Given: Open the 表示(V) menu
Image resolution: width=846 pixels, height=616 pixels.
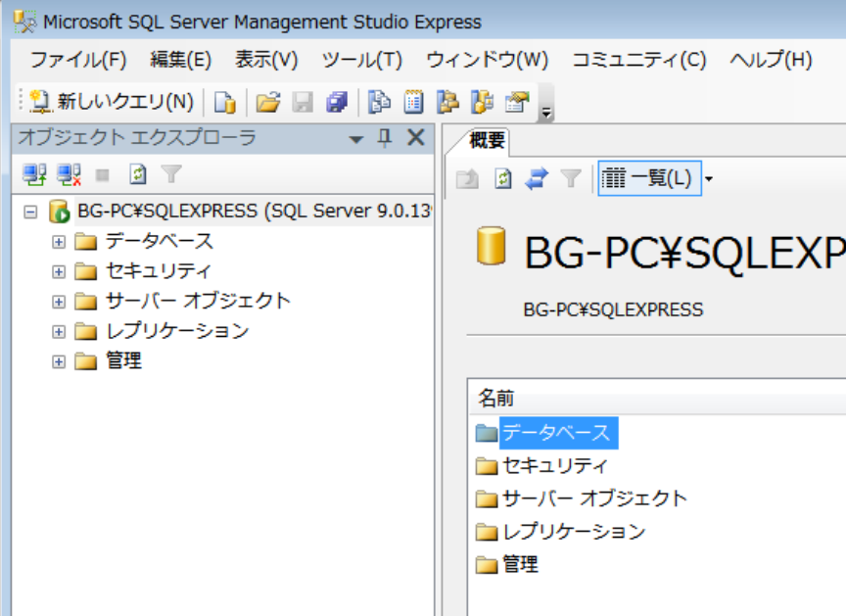Looking at the screenshot, I should pyautogui.click(x=266, y=60).
